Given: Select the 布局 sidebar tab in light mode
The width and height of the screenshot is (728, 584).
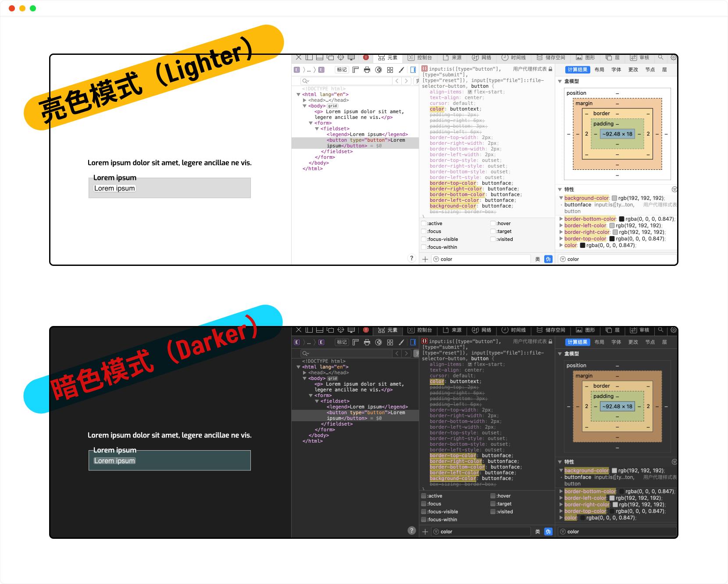Looking at the screenshot, I should click(599, 70).
